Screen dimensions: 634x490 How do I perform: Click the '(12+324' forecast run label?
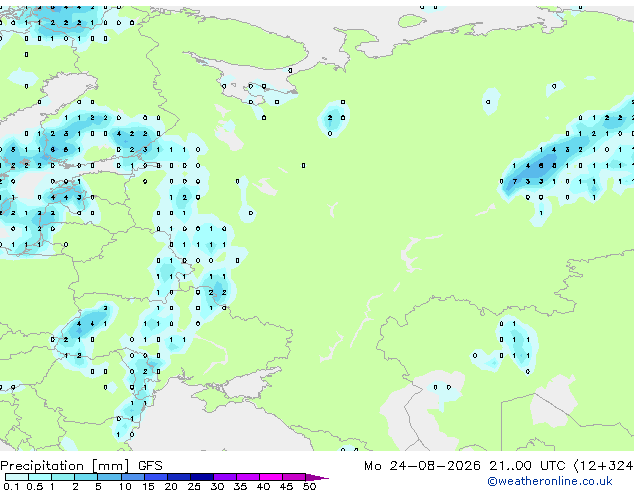[603, 466]
